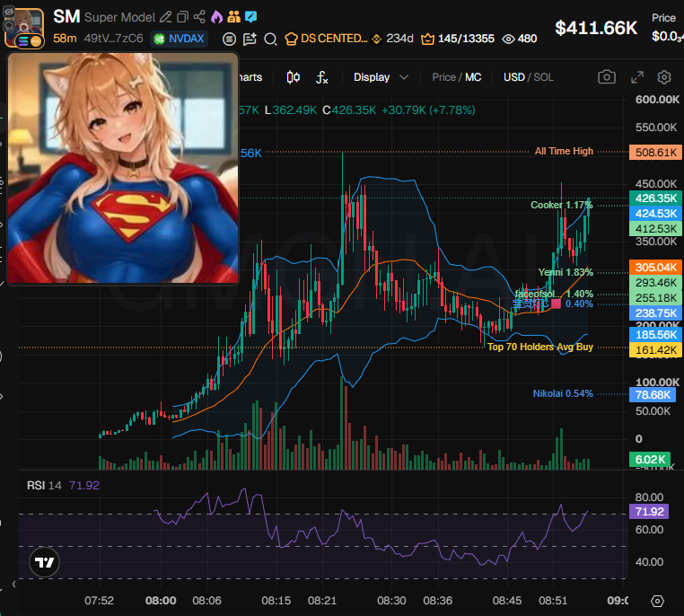Open the round list icon next to NVDAX
684x616 pixels.
229,40
